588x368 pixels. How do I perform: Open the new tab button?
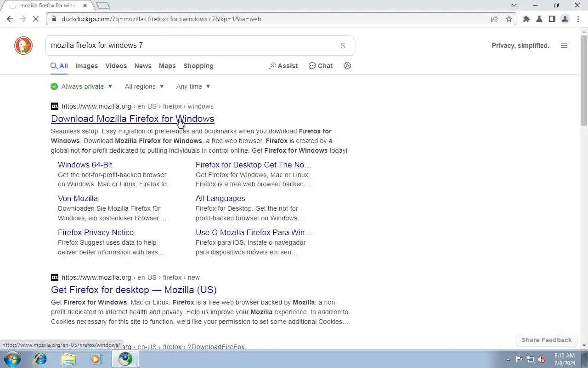103,6
